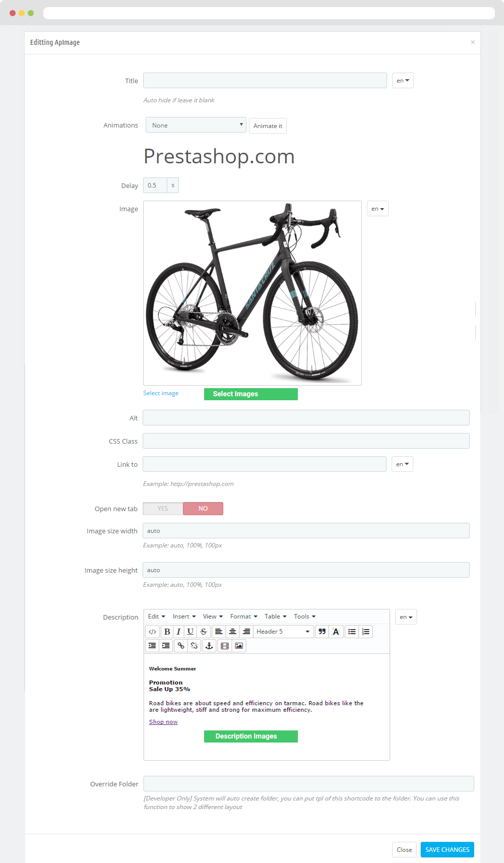Screen dimensions: 504x863
Task: Center align the description text
Action: click(232, 632)
